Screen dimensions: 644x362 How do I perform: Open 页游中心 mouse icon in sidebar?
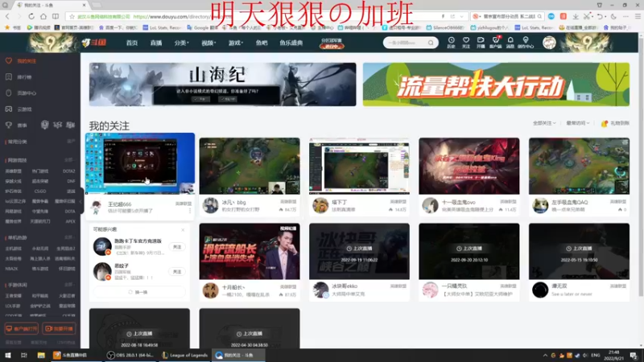(9, 93)
